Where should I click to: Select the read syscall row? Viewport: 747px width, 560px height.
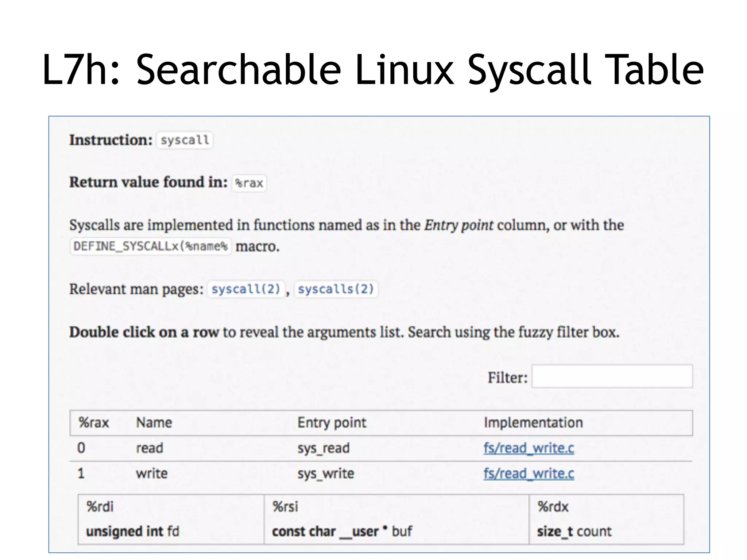click(x=150, y=448)
